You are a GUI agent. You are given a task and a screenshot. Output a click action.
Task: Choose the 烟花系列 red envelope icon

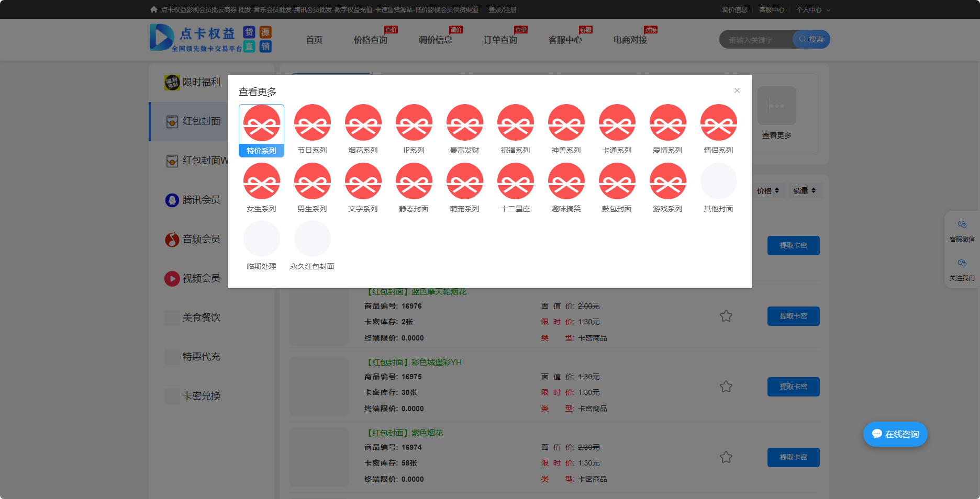[363, 123]
